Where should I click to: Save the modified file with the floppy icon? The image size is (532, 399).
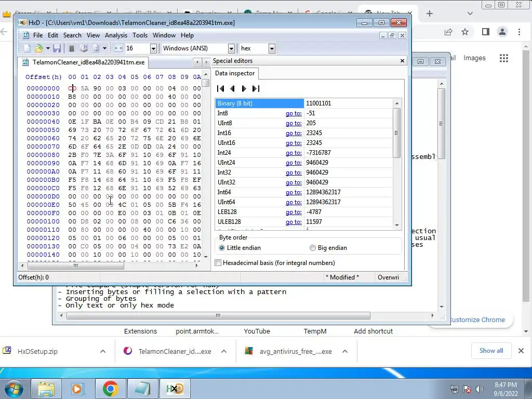[x=57, y=48]
